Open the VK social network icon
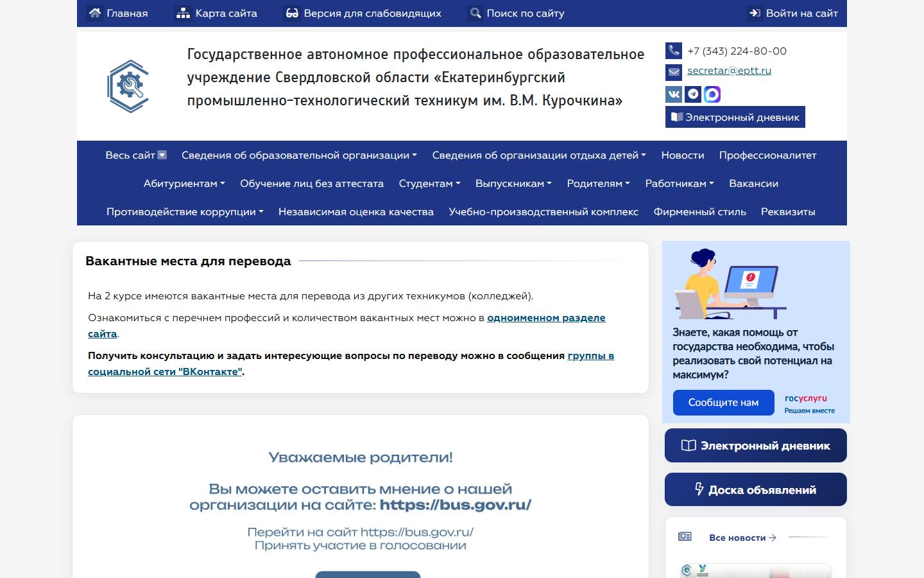The width and height of the screenshot is (924, 578). point(674,94)
